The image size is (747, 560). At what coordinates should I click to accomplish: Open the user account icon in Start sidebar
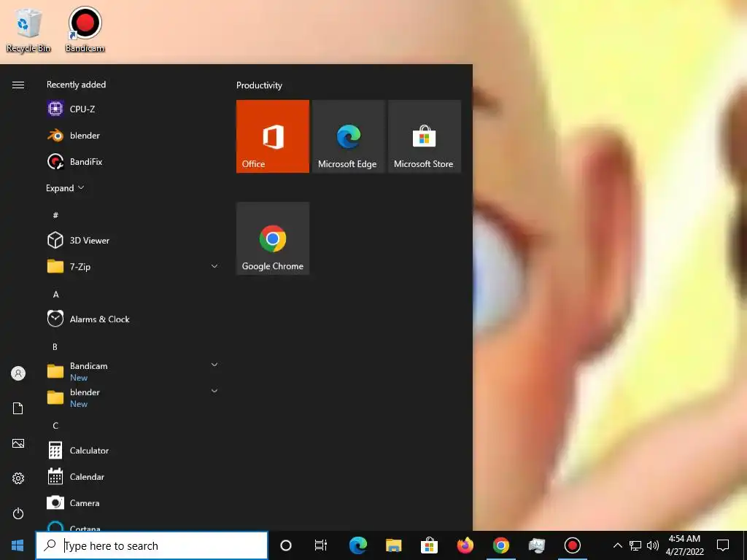[18, 373]
